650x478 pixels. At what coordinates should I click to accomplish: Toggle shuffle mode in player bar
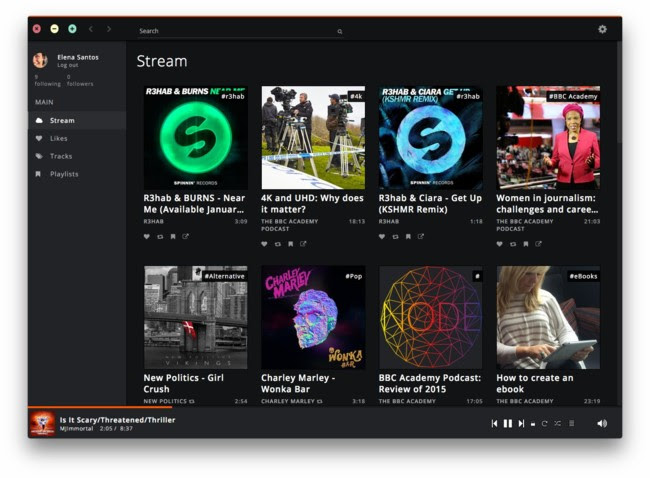click(558, 423)
